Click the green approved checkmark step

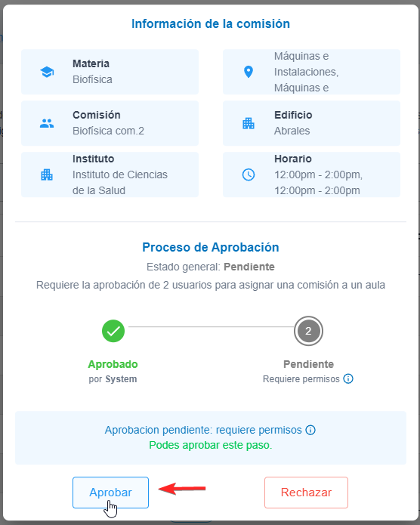click(113, 331)
